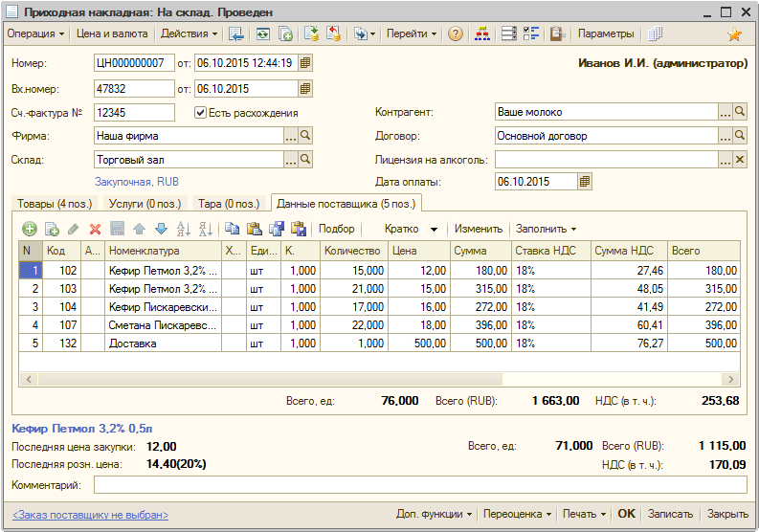Click the grey floppy OK icon
759x532 pixels.
coord(118,229)
